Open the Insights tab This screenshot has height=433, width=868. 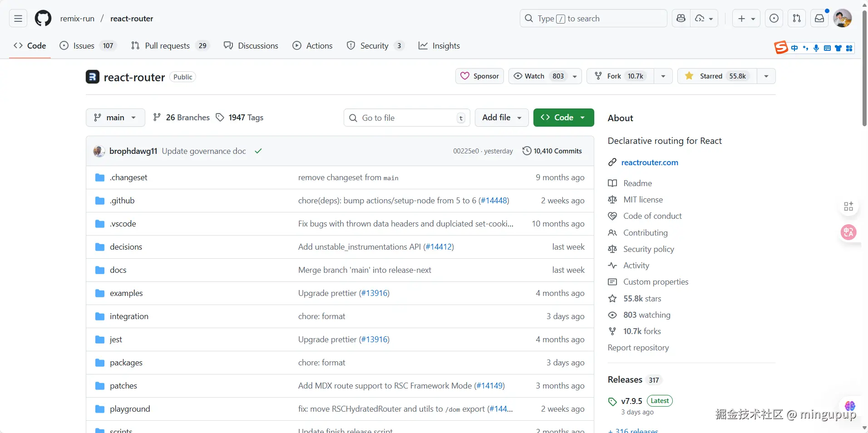[x=439, y=46]
